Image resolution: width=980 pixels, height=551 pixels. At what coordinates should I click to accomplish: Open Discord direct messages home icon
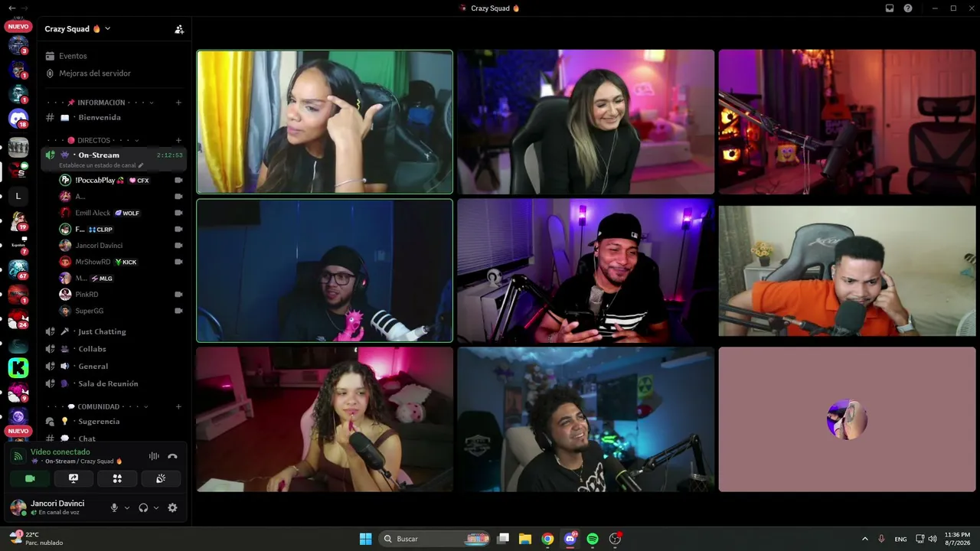[x=18, y=119]
